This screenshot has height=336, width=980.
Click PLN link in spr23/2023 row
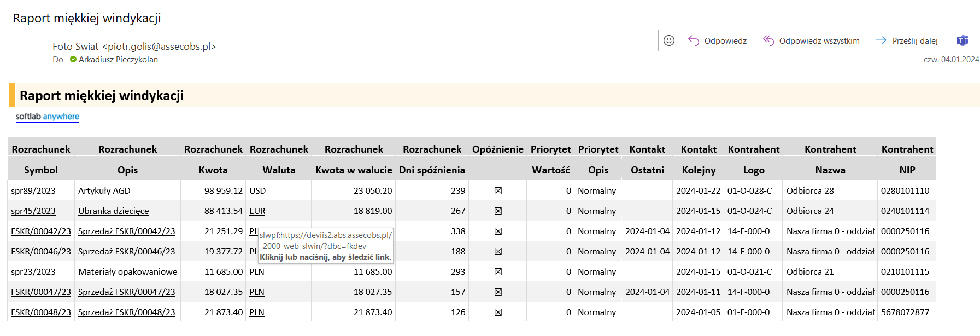click(x=257, y=272)
